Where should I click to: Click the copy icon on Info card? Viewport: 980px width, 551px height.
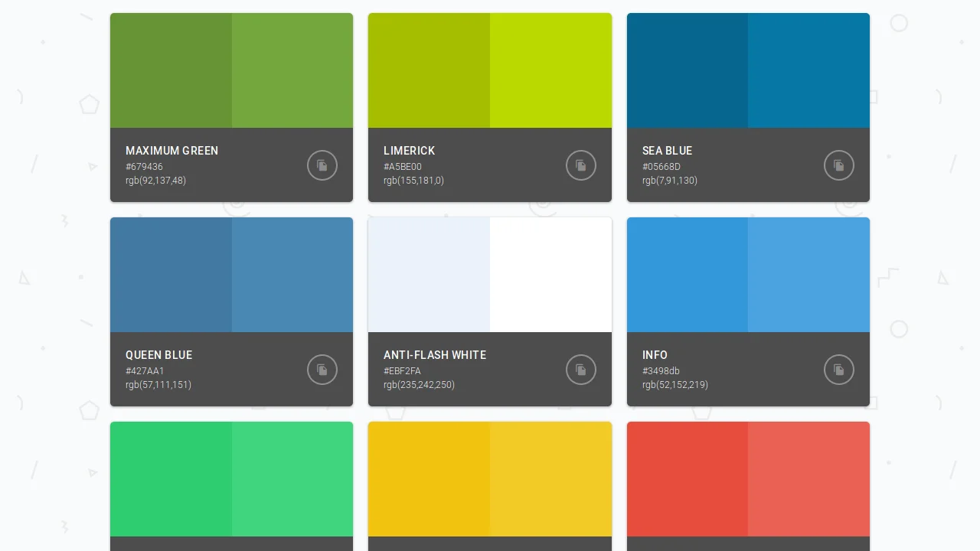[x=838, y=370]
